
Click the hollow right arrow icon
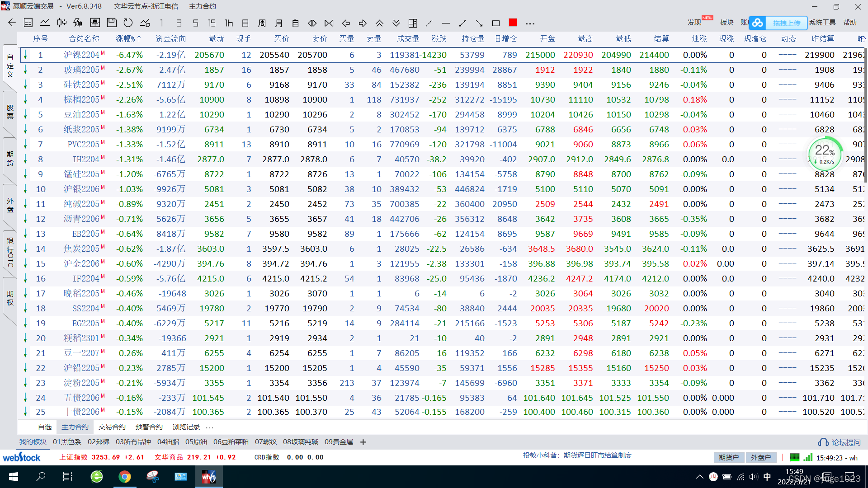(363, 23)
